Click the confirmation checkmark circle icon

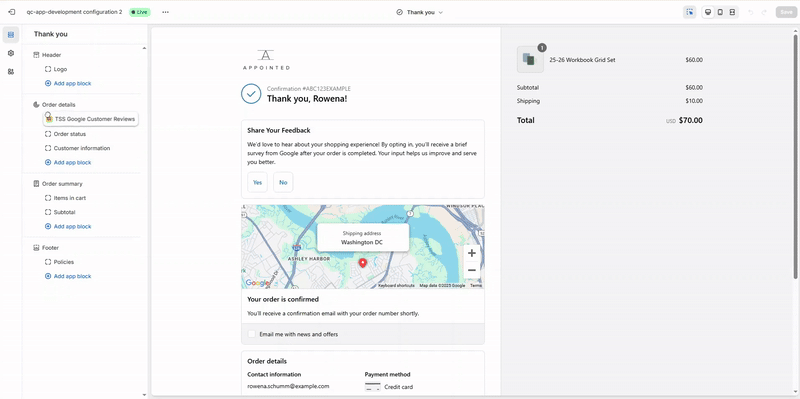click(x=251, y=94)
